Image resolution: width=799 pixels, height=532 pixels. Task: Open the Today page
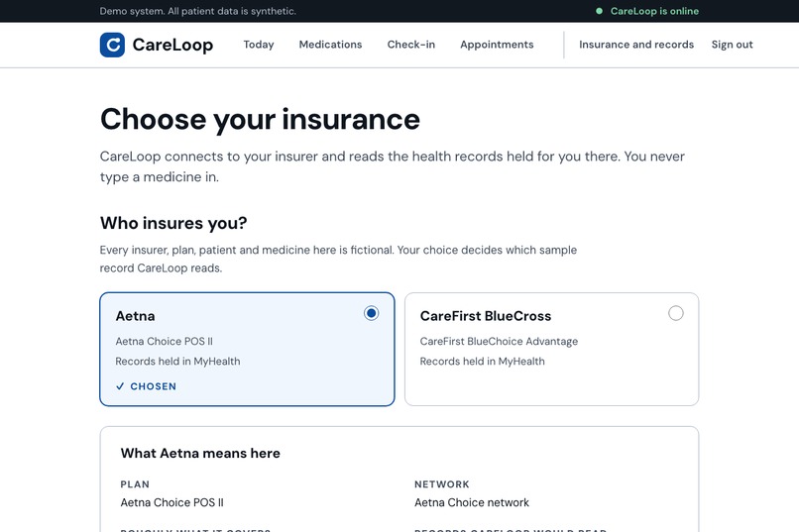259,45
